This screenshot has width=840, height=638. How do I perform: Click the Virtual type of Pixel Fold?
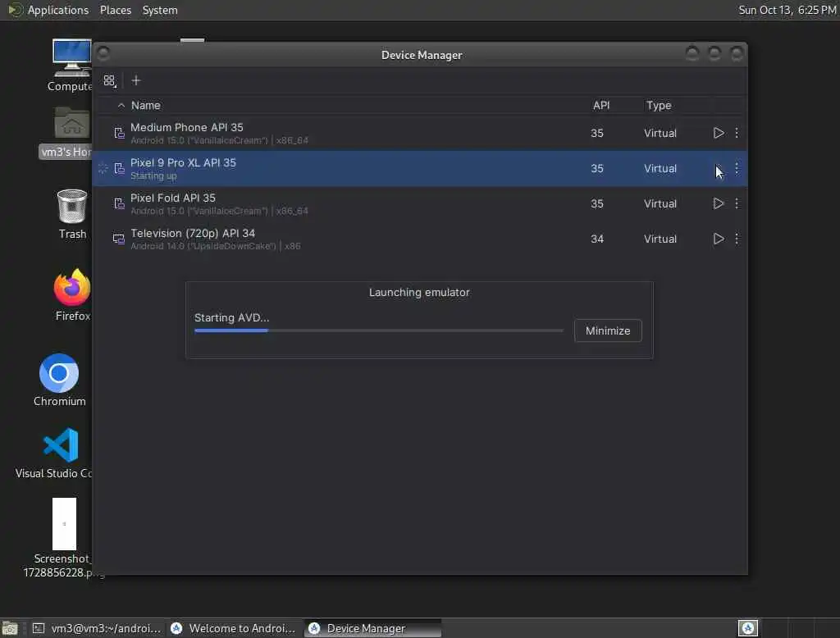point(660,203)
